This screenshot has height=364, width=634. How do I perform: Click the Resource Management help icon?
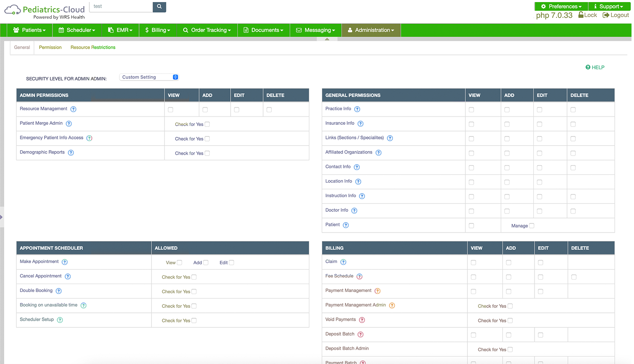tap(74, 109)
